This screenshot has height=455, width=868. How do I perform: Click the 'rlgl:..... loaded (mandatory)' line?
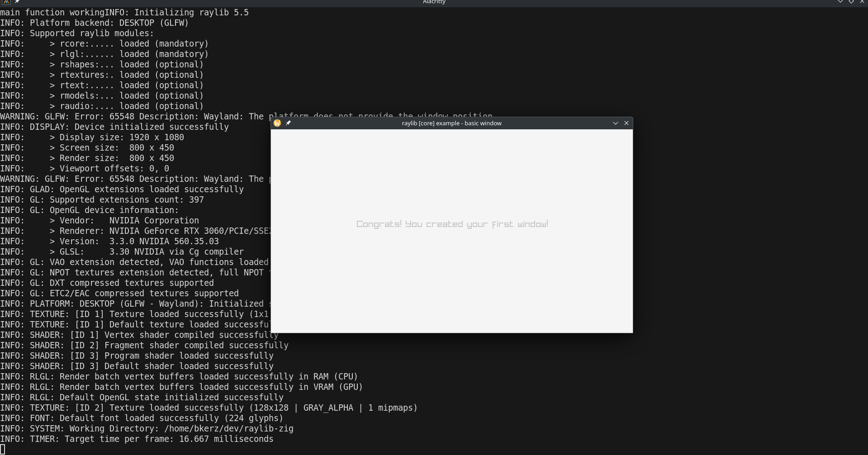click(x=104, y=54)
